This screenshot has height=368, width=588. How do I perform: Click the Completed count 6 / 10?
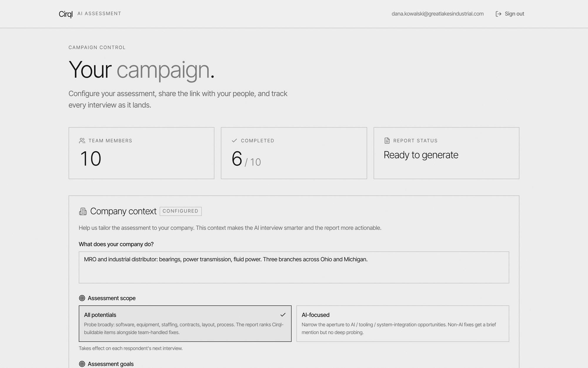246,159
